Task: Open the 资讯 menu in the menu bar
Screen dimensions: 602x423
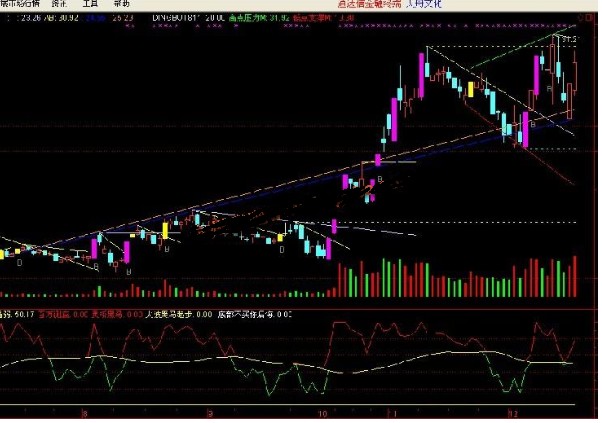Action: pyautogui.click(x=58, y=3)
